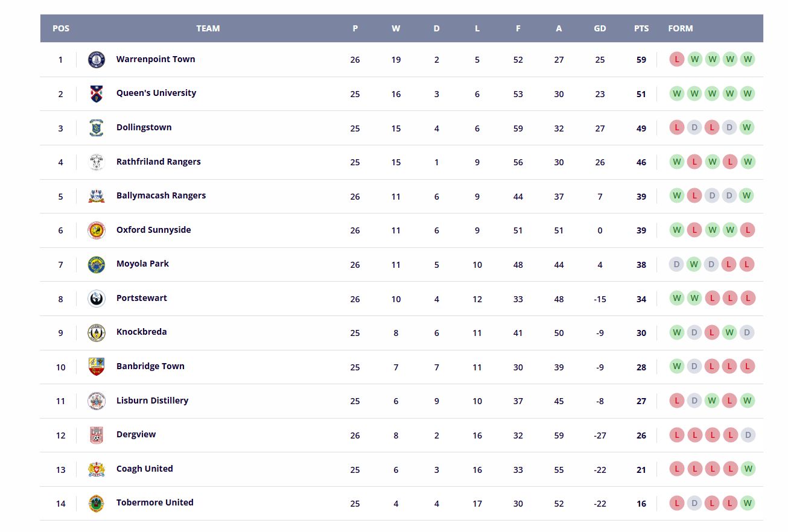Click the Tobermore United club crest
The image size is (788, 532).
97,503
